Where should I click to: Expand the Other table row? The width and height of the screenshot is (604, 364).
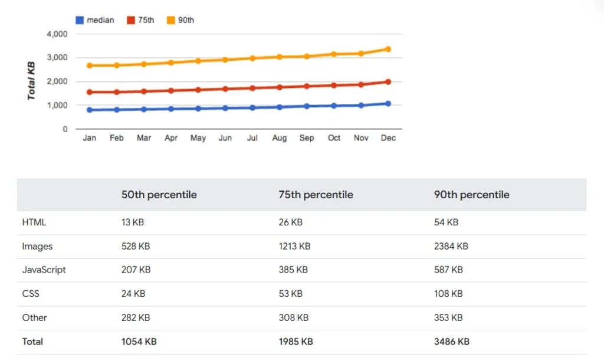(34, 317)
